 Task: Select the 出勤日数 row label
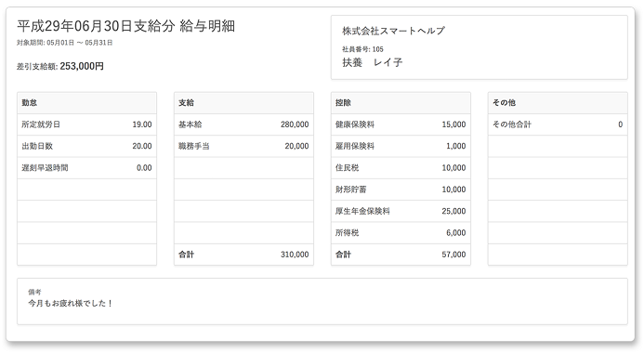pyautogui.click(x=37, y=146)
